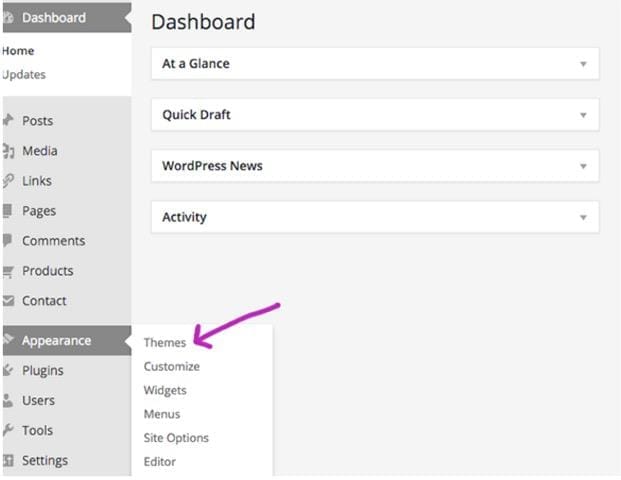The width and height of the screenshot is (621, 480).
Task: Go to the Media menu label
Action: (x=40, y=151)
